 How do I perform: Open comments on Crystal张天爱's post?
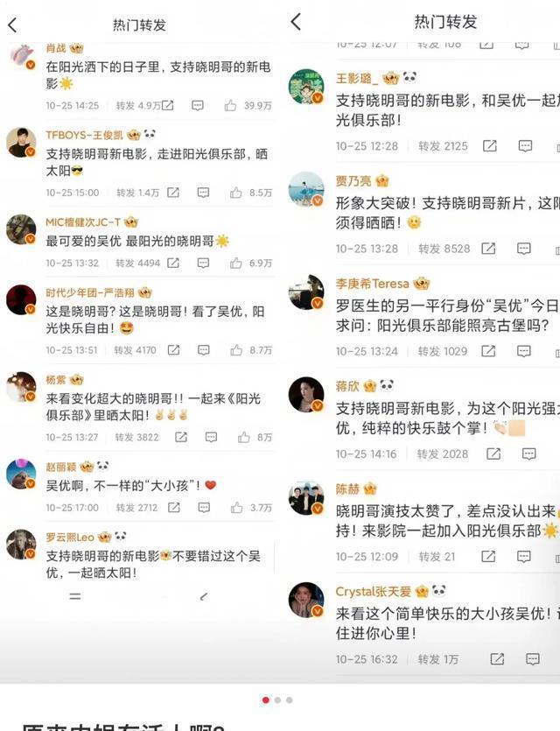point(533,658)
